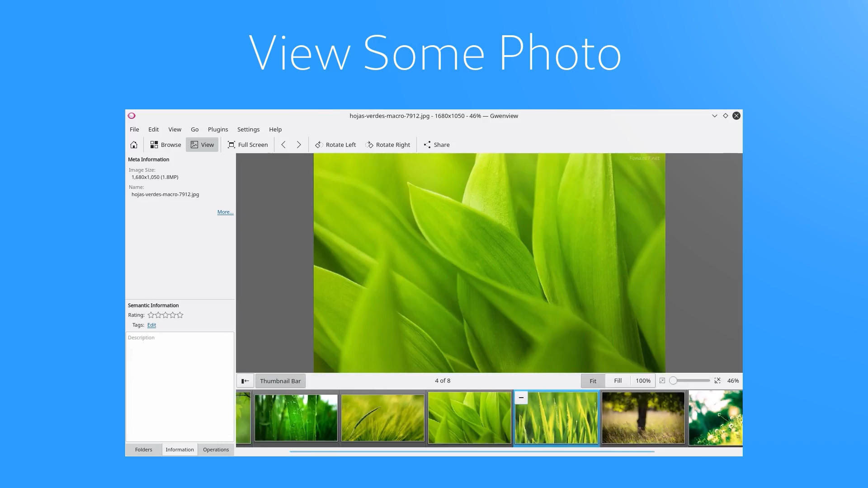Click the zoom-in icon beside slider

717,381
